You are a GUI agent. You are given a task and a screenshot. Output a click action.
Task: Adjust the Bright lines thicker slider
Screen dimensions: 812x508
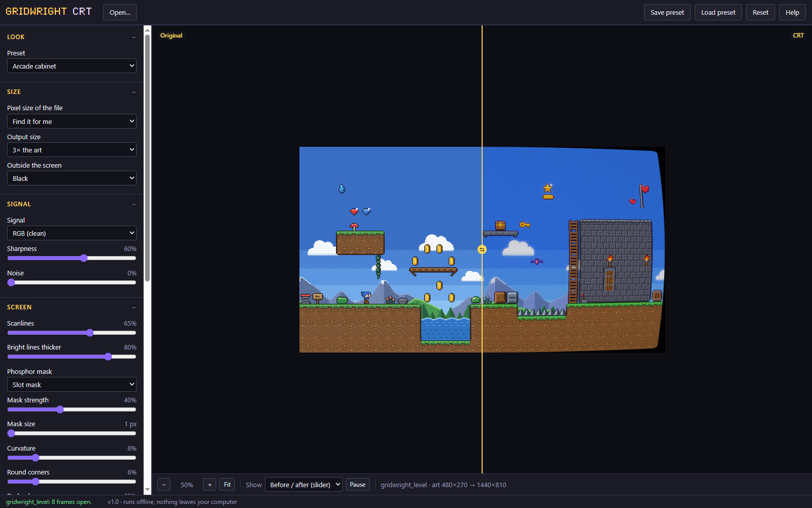pos(72,357)
